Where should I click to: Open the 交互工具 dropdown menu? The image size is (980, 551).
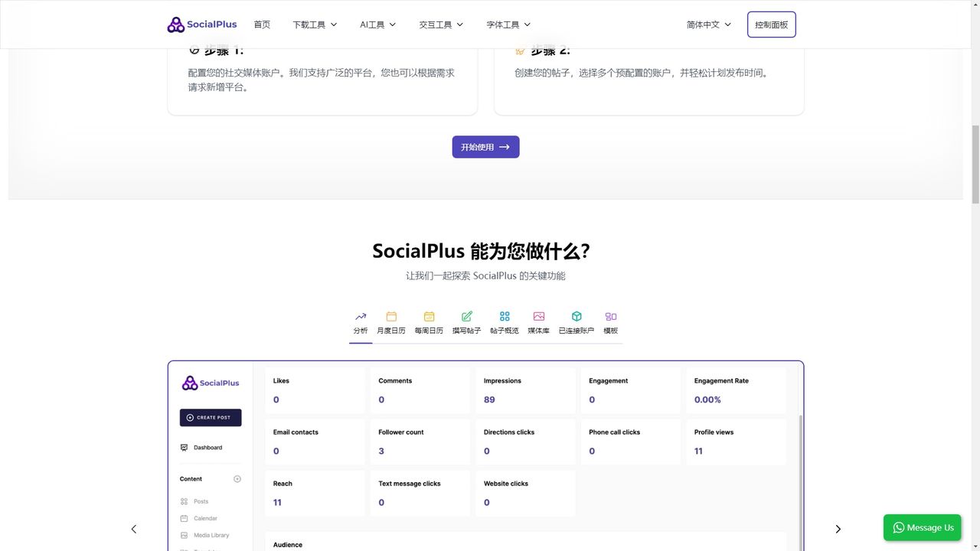pos(441,24)
